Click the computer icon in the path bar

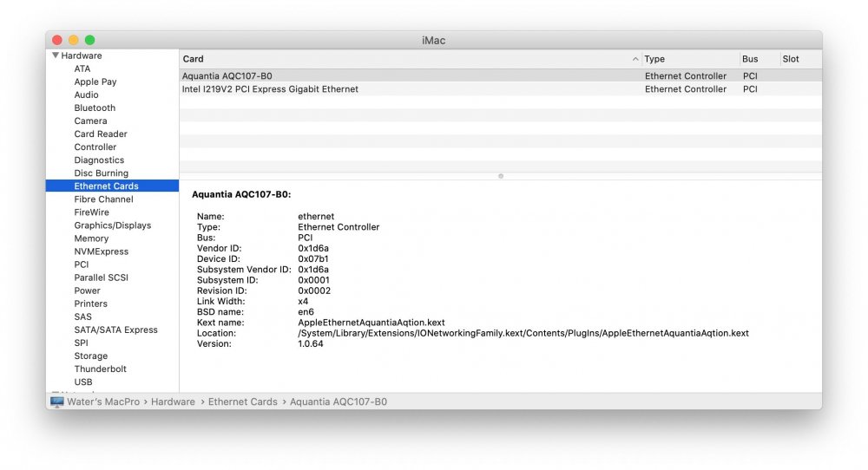(57, 402)
